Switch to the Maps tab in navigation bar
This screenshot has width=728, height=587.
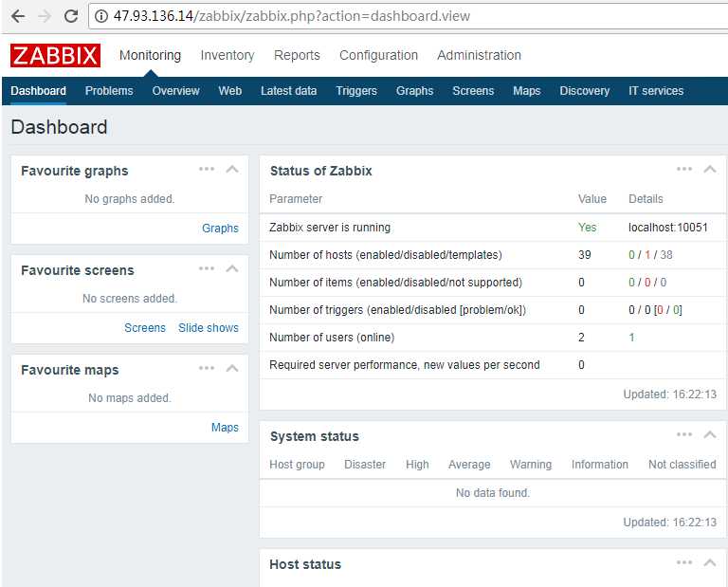click(526, 91)
